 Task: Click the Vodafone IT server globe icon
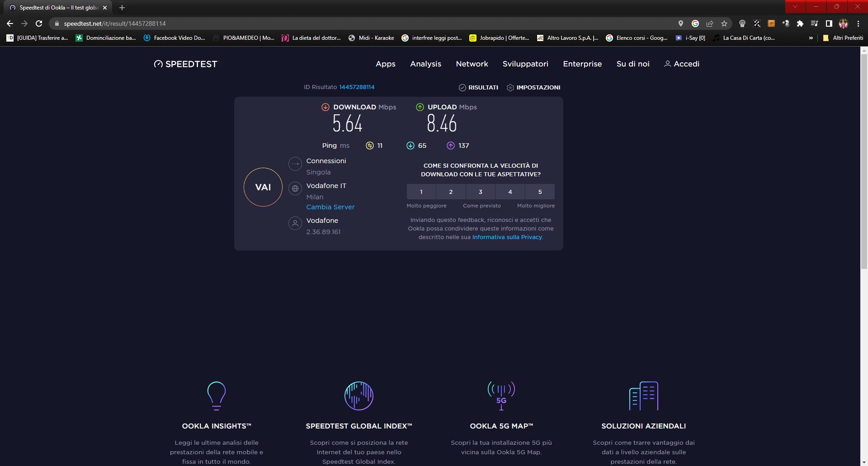295,188
